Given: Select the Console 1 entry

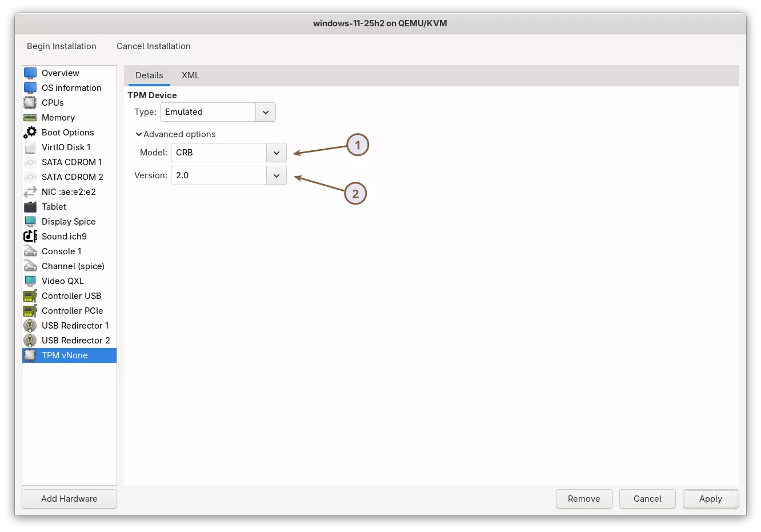Looking at the screenshot, I should pos(69,251).
